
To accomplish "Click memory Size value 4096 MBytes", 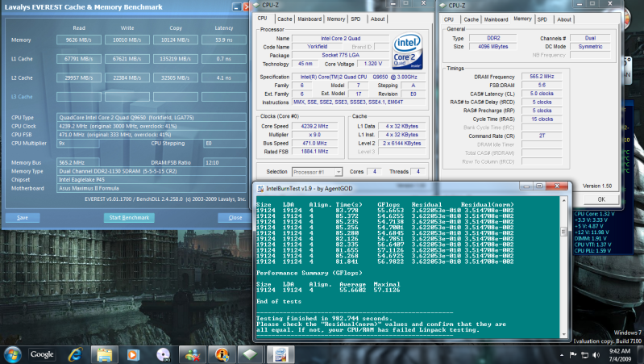I will click(x=492, y=47).
